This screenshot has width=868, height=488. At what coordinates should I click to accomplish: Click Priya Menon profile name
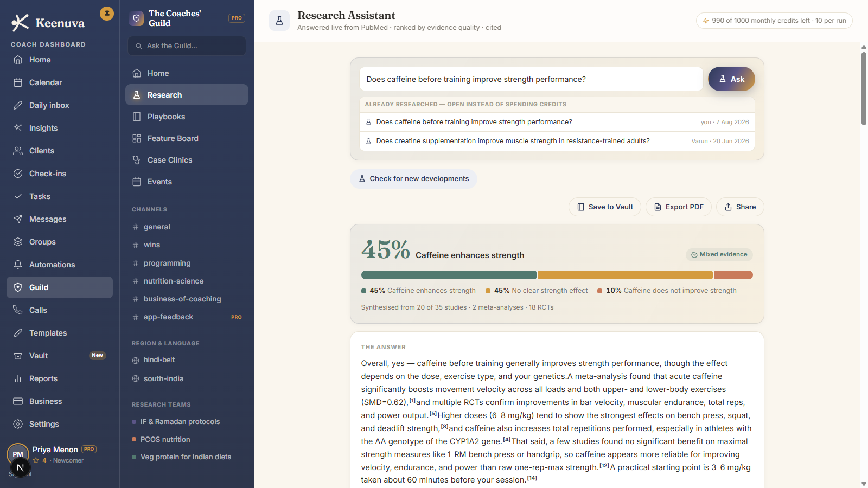[x=55, y=450]
